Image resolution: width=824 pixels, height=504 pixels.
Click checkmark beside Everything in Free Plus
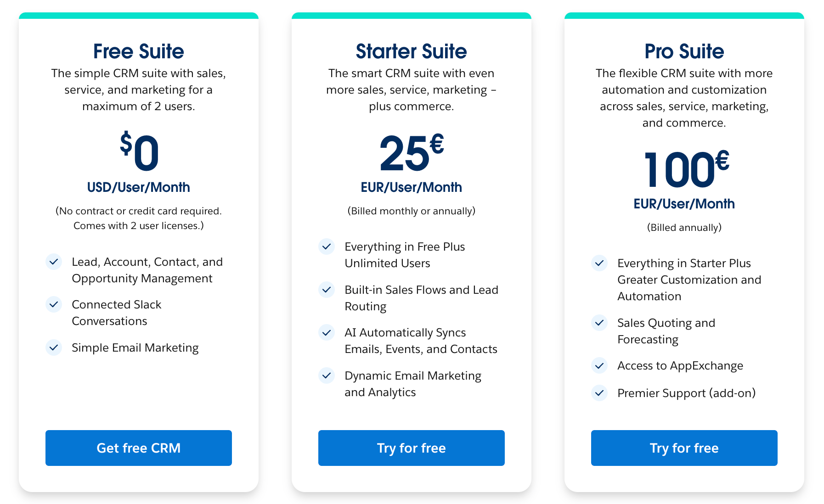tap(327, 246)
